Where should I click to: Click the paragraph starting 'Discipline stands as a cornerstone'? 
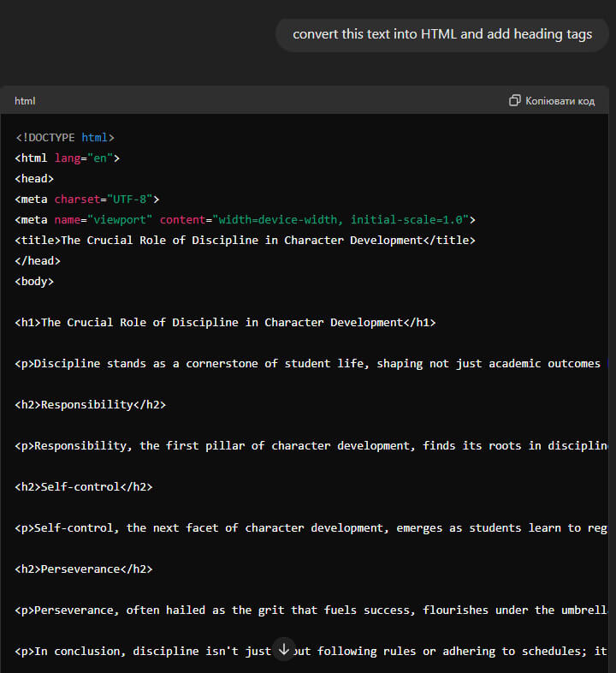311,364
